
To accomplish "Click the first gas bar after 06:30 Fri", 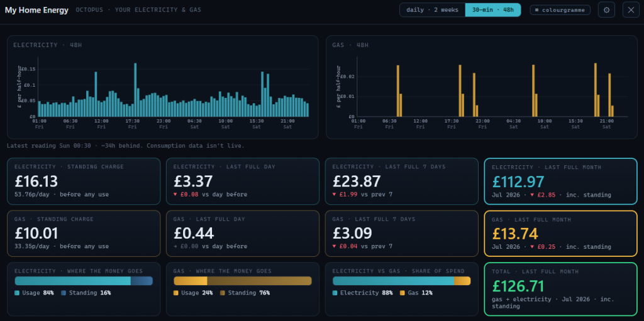I will pos(398,90).
